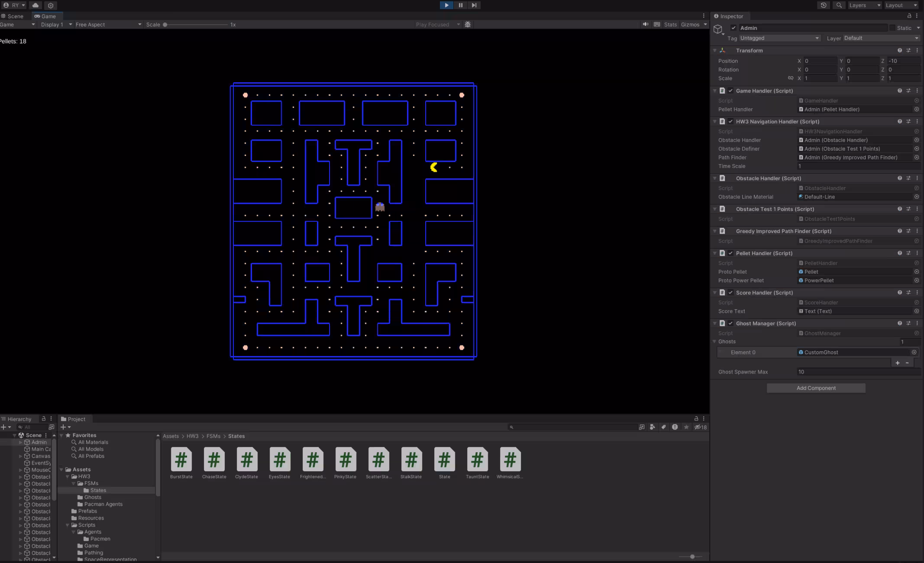Disable HW3 Navigation Handler script checkbox

point(730,121)
